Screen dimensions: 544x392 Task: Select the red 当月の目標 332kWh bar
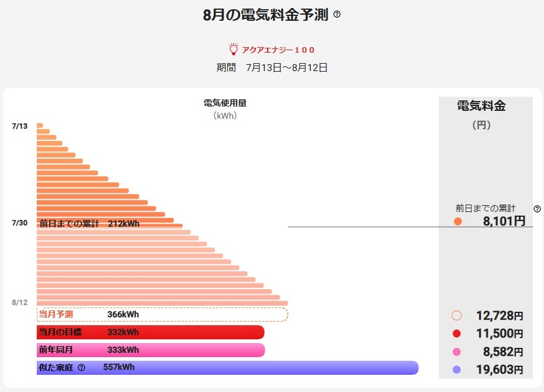pyautogui.click(x=150, y=332)
